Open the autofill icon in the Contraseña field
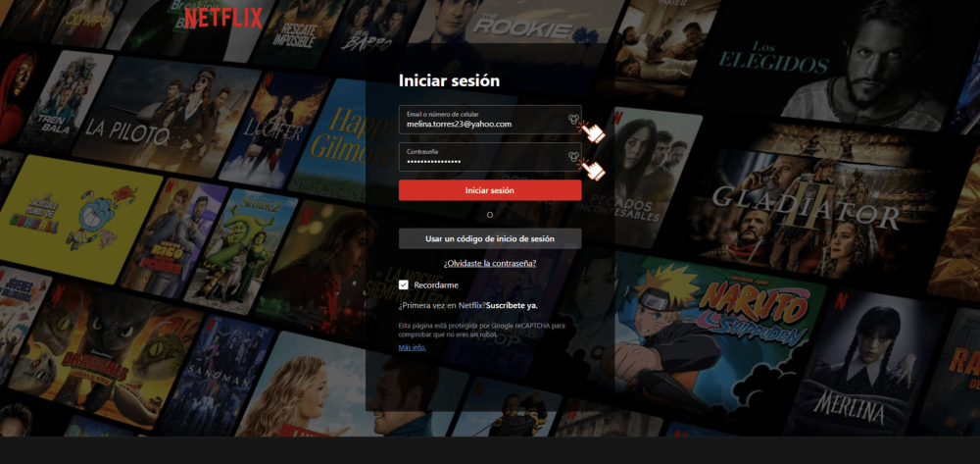Image resolution: width=980 pixels, height=464 pixels. [x=572, y=156]
